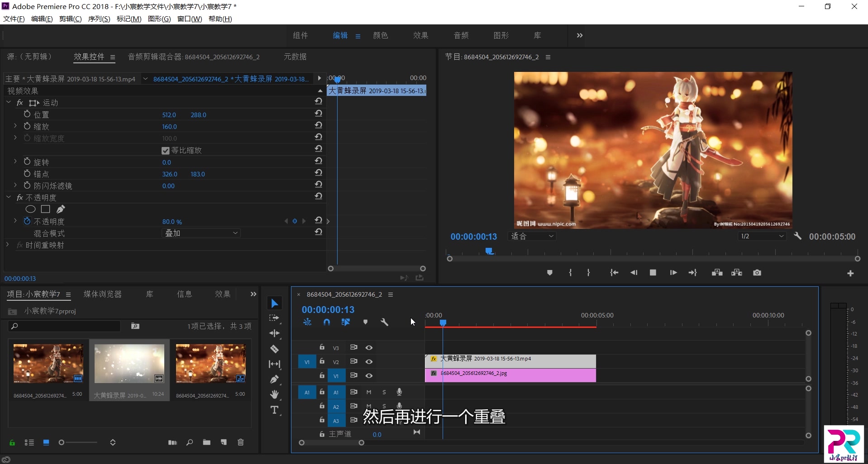Select the Hand tool
This screenshot has height=464, width=868.
pyautogui.click(x=274, y=394)
